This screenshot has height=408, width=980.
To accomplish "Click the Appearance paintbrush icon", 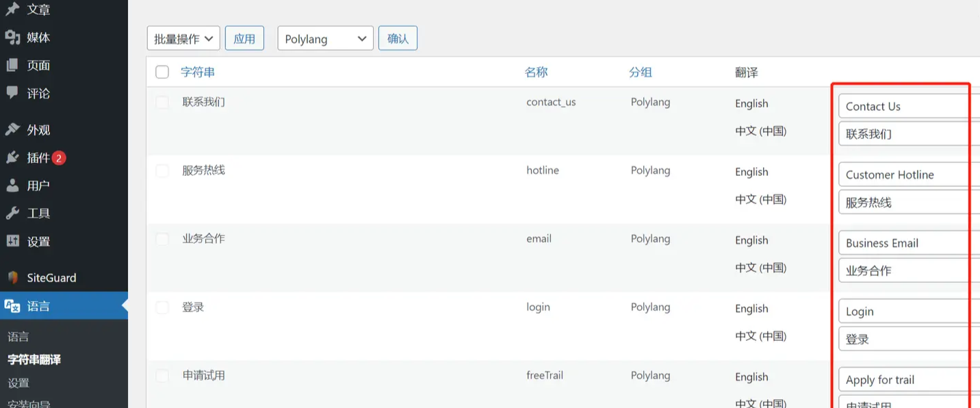I will click(12, 129).
